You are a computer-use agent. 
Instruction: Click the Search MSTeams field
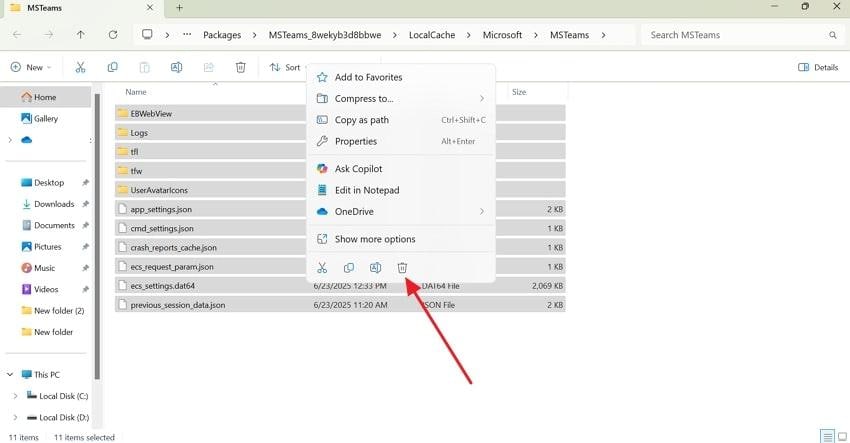click(x=741, y=35)
